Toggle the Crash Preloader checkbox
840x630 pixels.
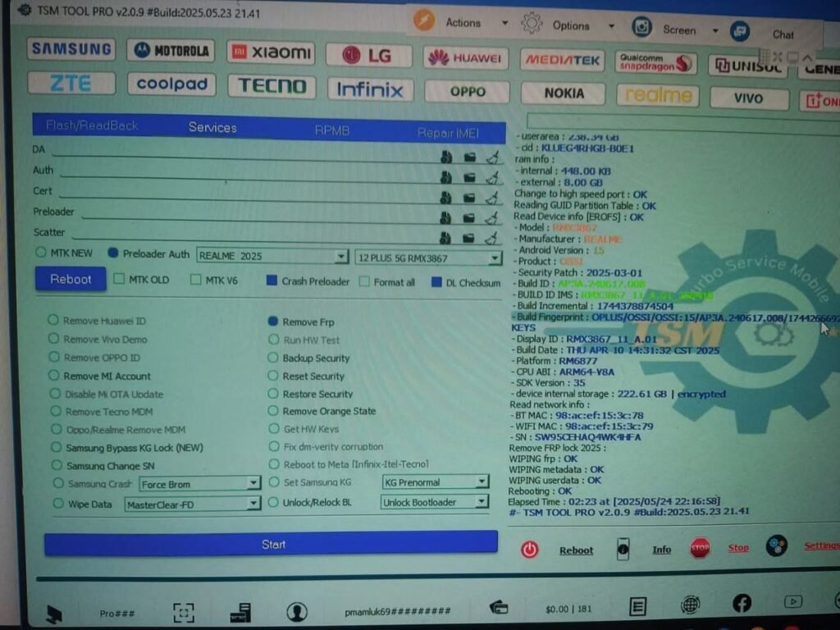point(308,281)
